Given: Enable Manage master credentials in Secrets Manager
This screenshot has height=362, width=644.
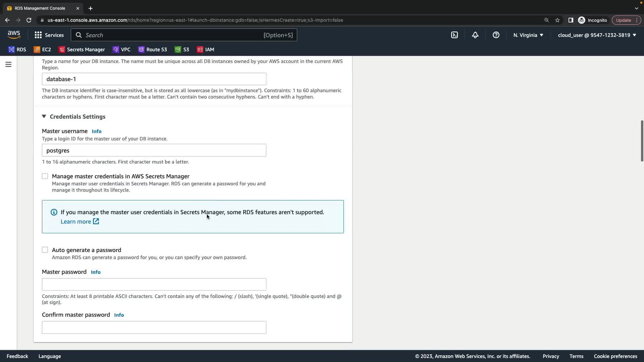Looking at the screenshot, I should tap(45, 176).
